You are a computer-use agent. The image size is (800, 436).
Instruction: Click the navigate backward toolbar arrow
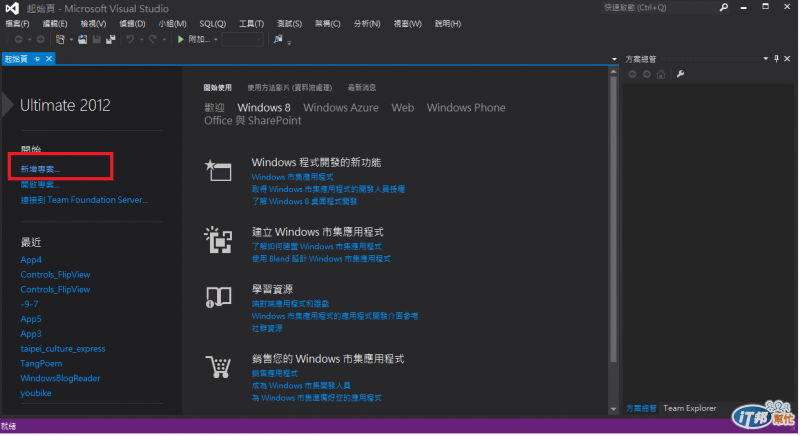19,39
